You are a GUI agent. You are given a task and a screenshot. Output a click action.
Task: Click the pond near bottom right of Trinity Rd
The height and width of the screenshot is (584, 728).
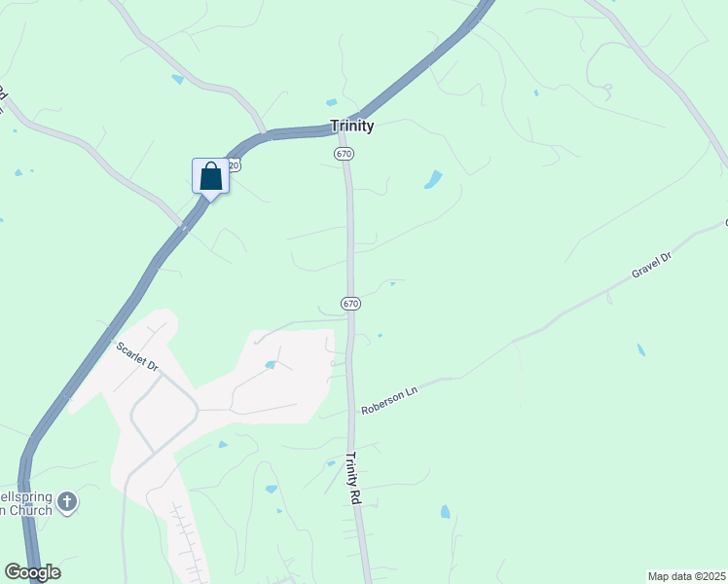[445, 512]
